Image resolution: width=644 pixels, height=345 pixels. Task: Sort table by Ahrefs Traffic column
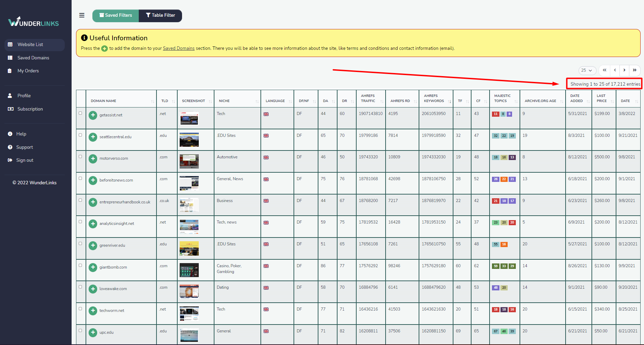(x=371, y=99)
